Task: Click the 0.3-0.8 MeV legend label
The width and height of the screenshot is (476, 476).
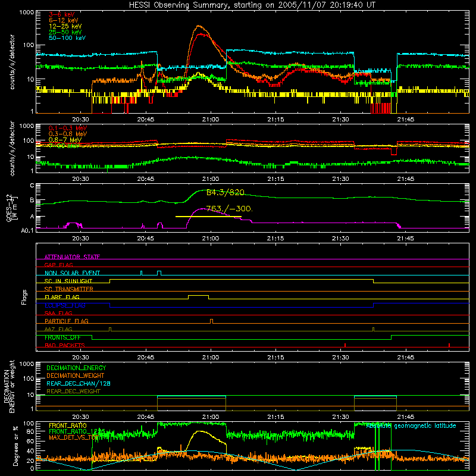Action: pos(68,134)
